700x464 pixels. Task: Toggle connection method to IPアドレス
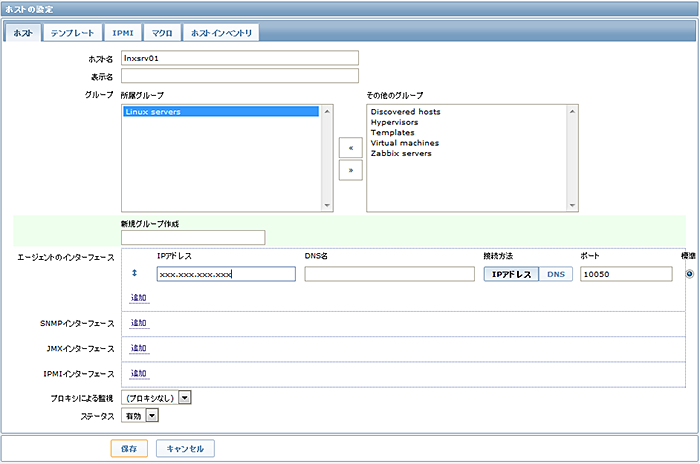point(511,274)
